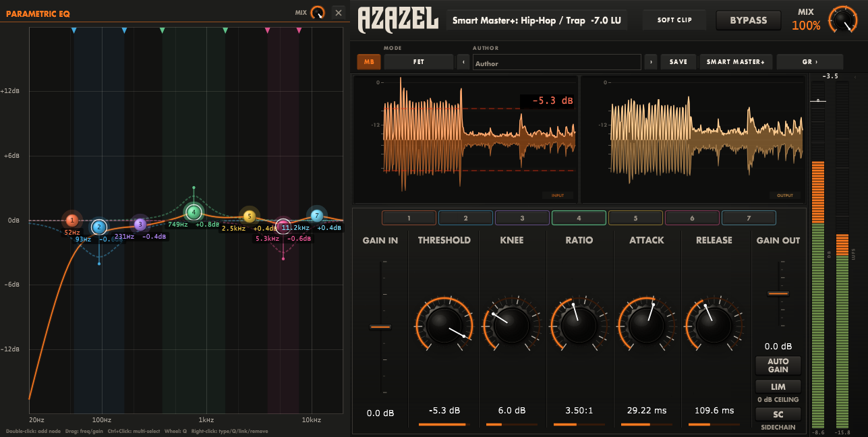Viewport: 868px width, 437px height.
Task: Click the 109.6 ms release value
Action: (714, 410)
